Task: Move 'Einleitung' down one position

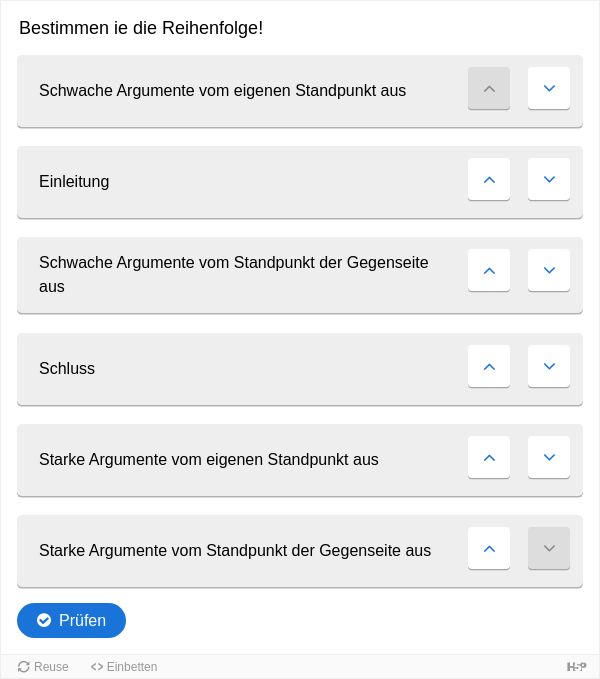Action: (549, 179)
